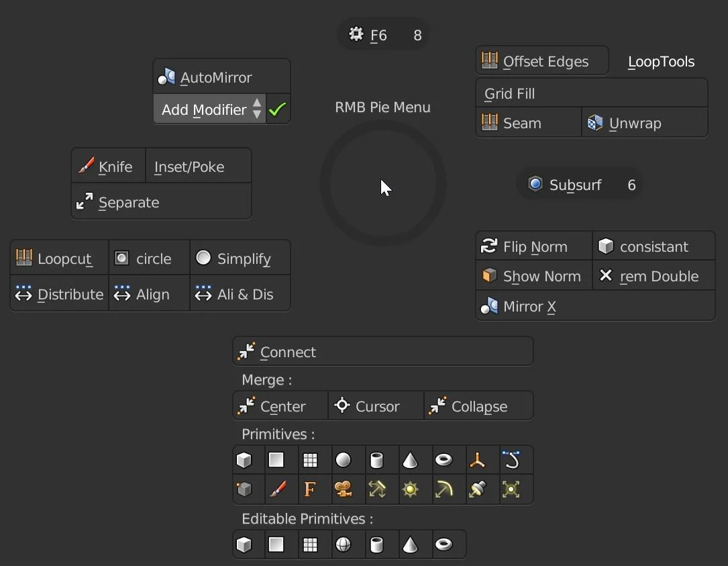
Task: Adjust the Subsurf level value
Action: (x=631, y=185)
